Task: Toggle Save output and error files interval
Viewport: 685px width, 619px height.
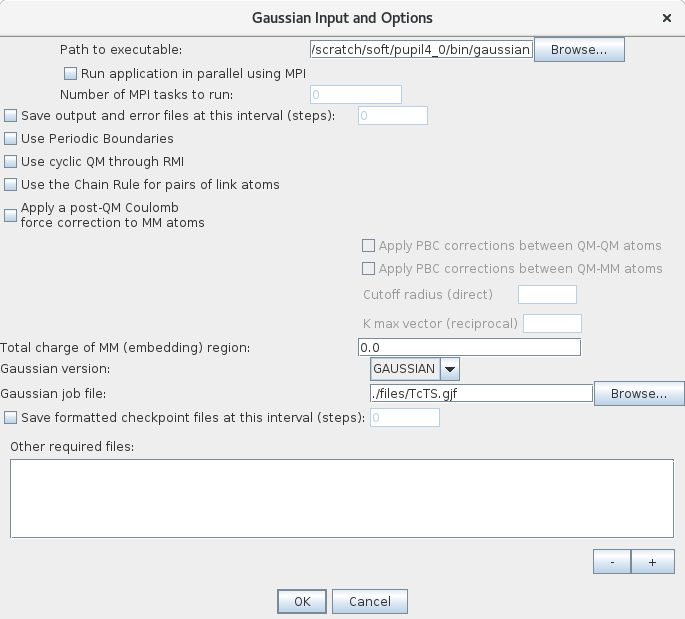Action: pyautogui.click(x=11, y=116)
